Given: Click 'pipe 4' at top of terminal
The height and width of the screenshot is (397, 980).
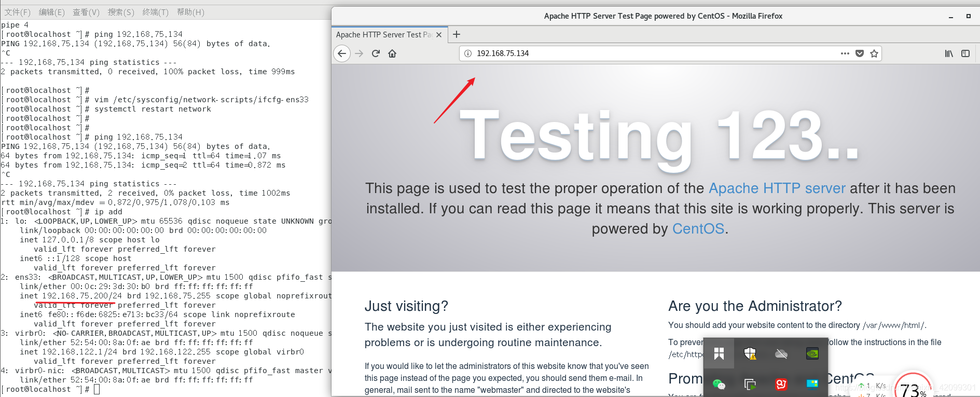Looking at the screenshot, I should 15,25.
